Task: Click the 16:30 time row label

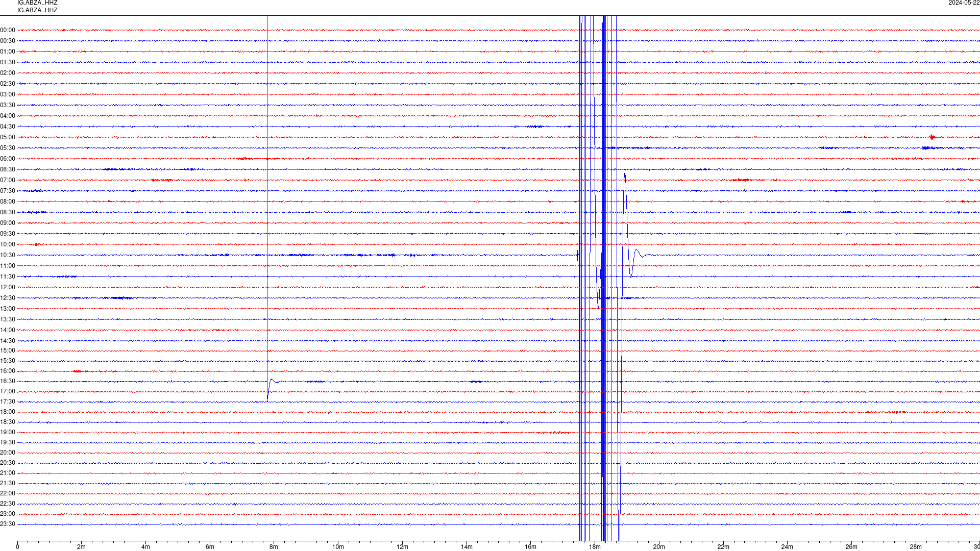Action: (8, 381)
